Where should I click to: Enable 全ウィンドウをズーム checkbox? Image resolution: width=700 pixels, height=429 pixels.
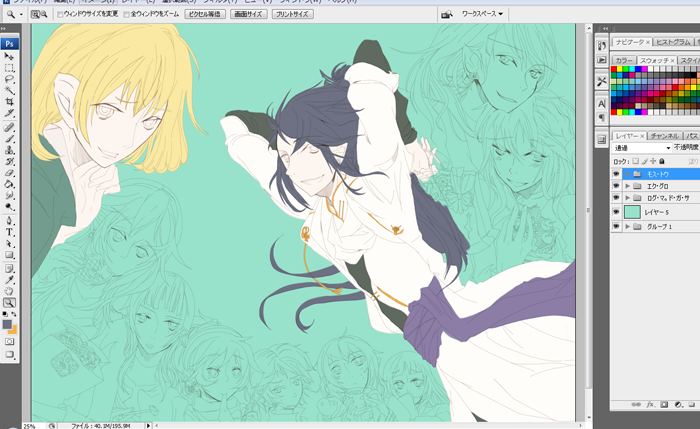tap(126, 14)
